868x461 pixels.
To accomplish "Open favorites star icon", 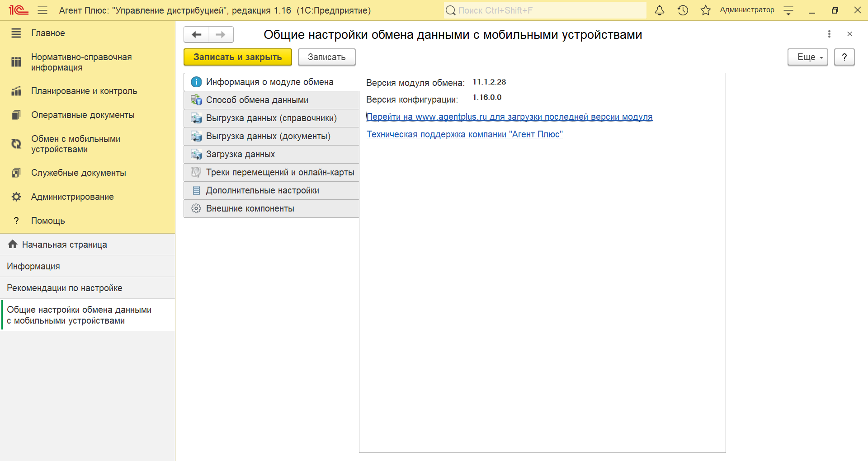I will coord(705,10).
